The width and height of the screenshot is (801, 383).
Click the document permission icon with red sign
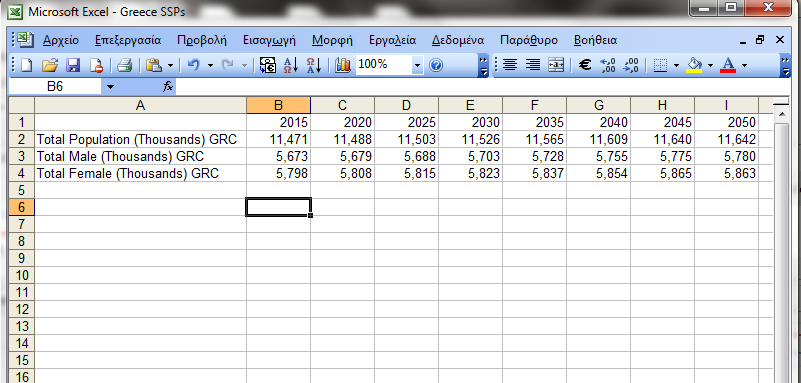tap(97, 65)
